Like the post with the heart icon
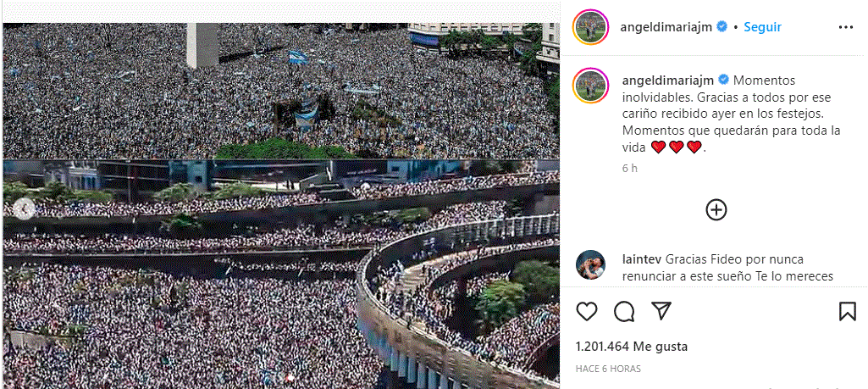Screen dimensions: 868x389 pyautogui.click(x=587, y=311)
